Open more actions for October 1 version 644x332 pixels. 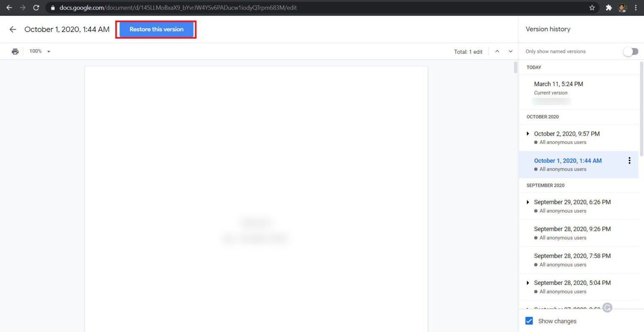pos(629,161)
